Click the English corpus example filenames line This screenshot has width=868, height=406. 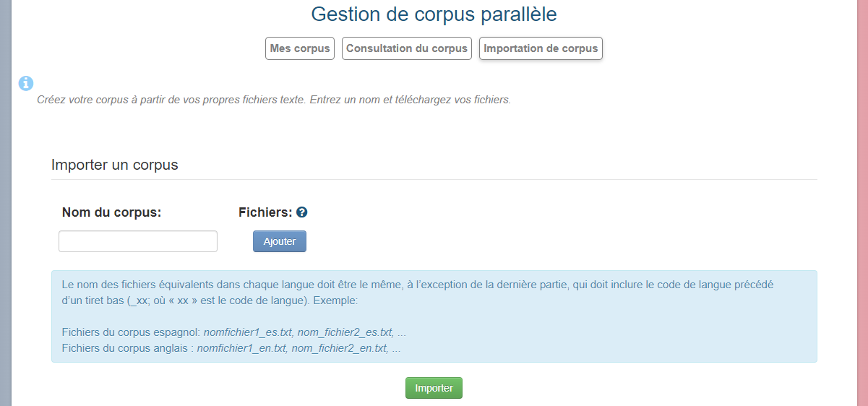[x=231, y=348]
